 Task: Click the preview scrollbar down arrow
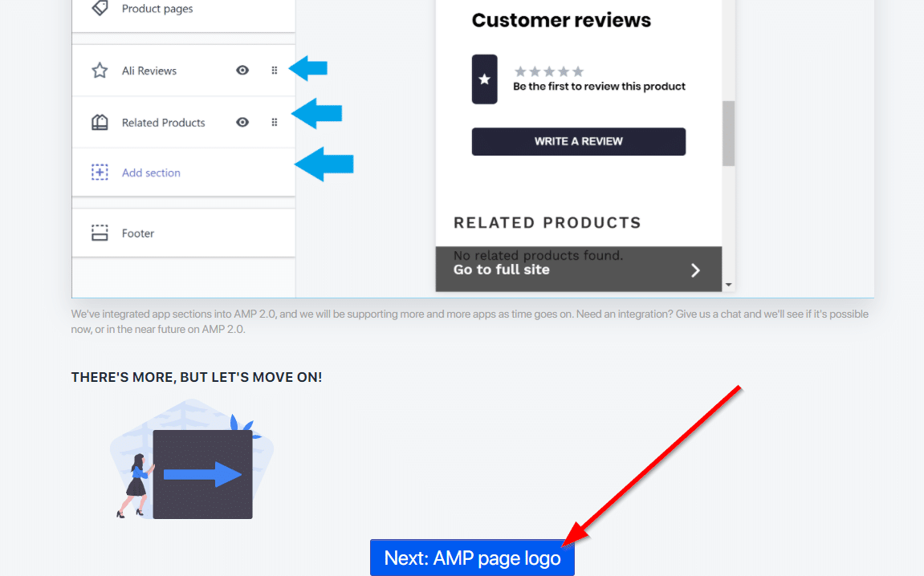click(728, 285)
